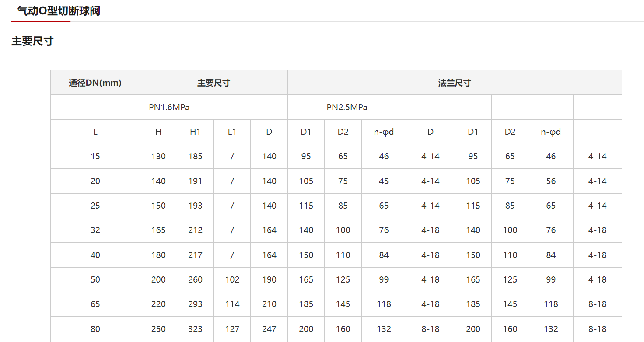Click the 140 cell in the 15 row
The height and width of the screenshot is (342, 644).
pyautogui.click(x=269, y=156)
